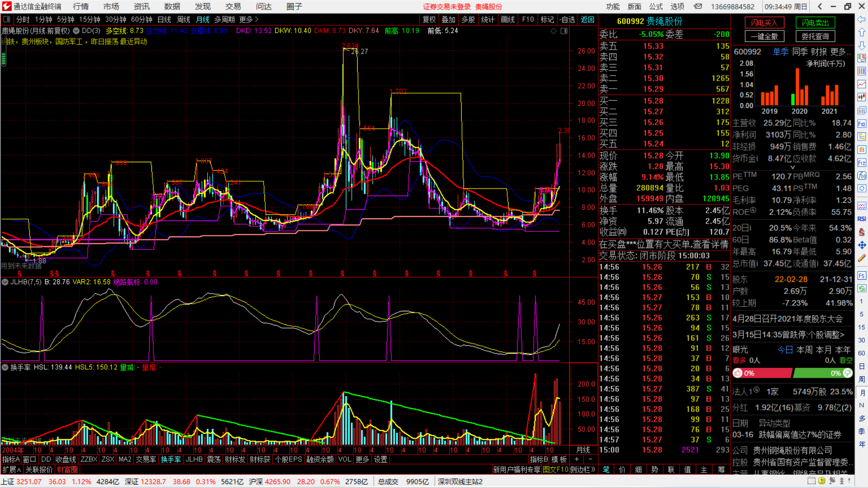Select 同季 financial view
The height and width of the screenshot is (488, 868).
pyautogui.click(x=800, y=52)
